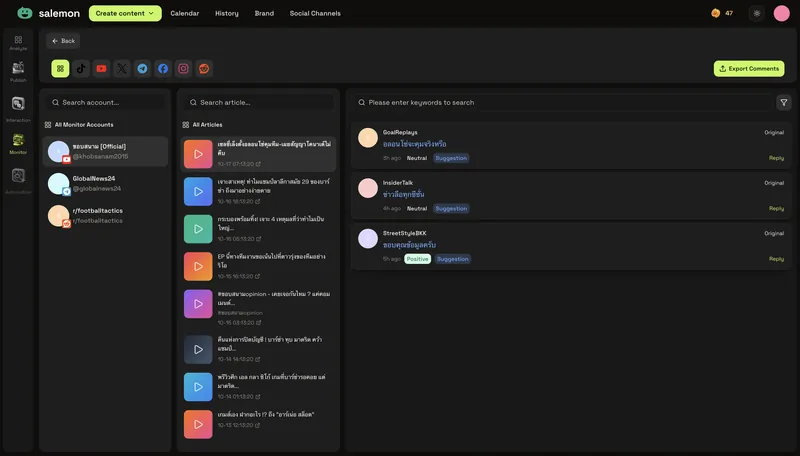Open external link icon beside 10-16 18:13:20

tap(258, 201)
